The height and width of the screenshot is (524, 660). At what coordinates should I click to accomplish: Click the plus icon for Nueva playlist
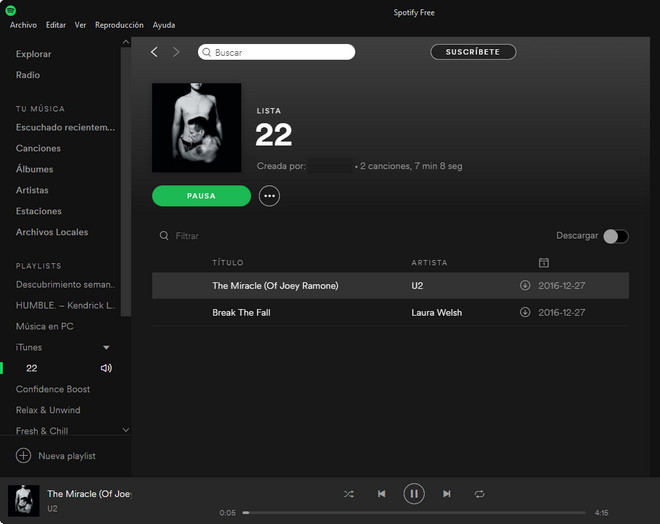(24, 455)
